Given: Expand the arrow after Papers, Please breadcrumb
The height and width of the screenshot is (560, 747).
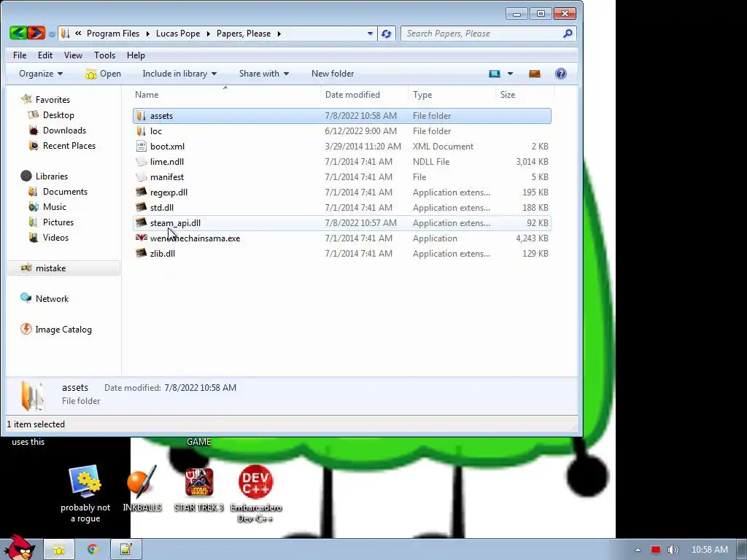Looking at the screenshot, I should tap(279, 34).
